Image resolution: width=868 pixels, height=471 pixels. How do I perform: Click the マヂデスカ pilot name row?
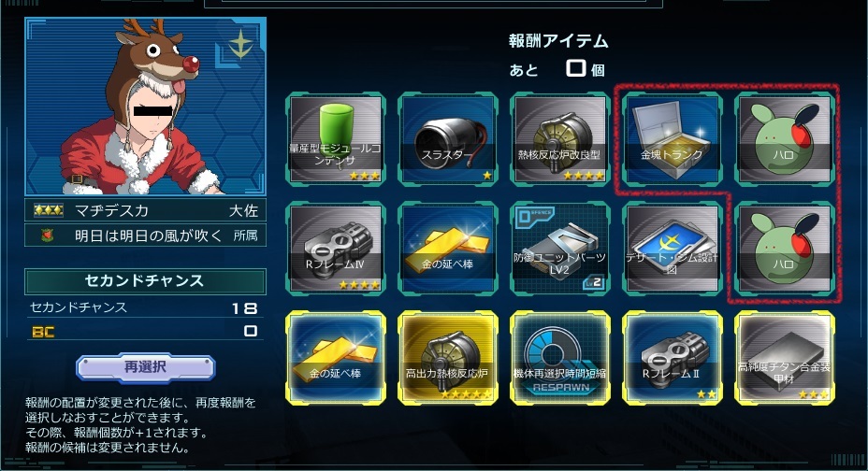[x=145, y=210]
